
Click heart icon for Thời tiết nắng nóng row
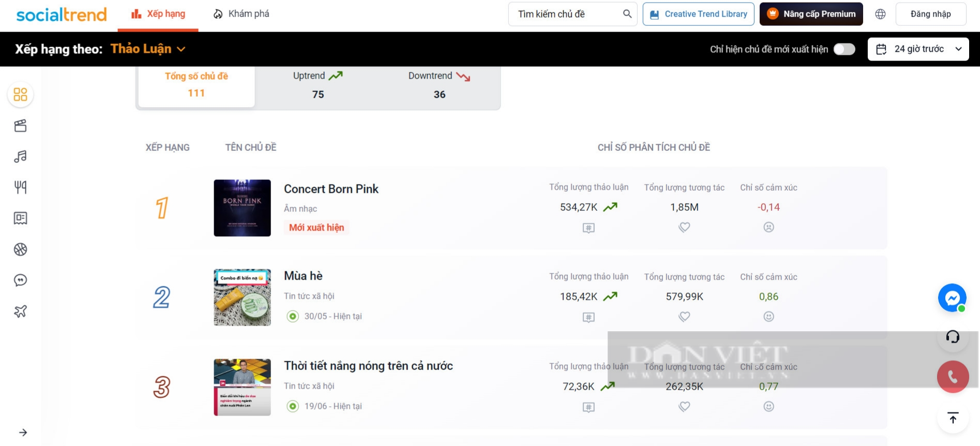pos(684,406)
